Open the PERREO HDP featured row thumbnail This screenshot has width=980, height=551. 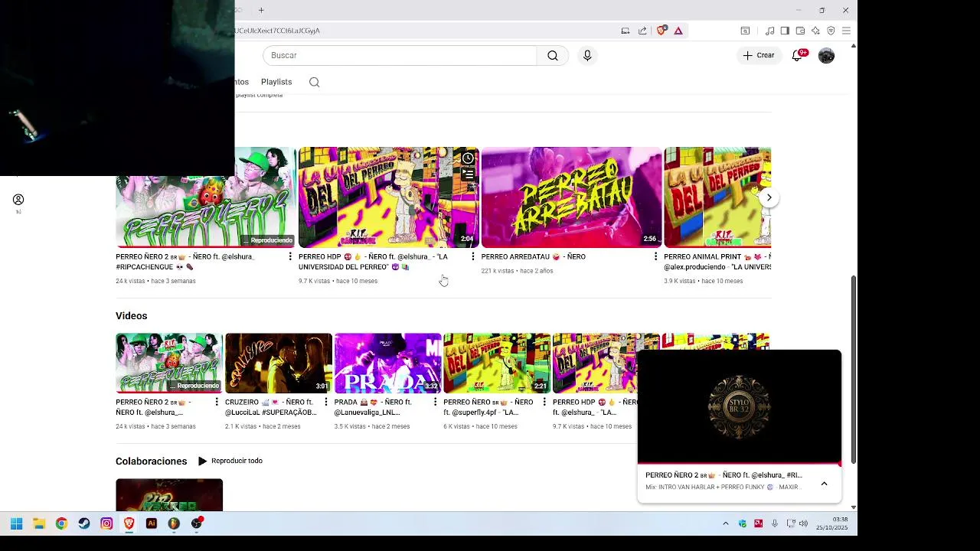pyautogui.click(x=388, y=197)
